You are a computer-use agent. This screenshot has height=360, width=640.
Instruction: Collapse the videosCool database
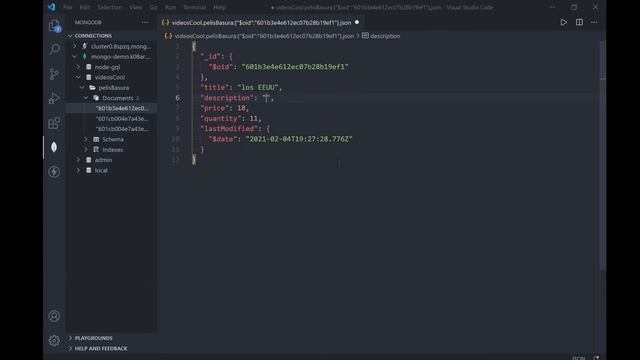[x=78, y=77]
